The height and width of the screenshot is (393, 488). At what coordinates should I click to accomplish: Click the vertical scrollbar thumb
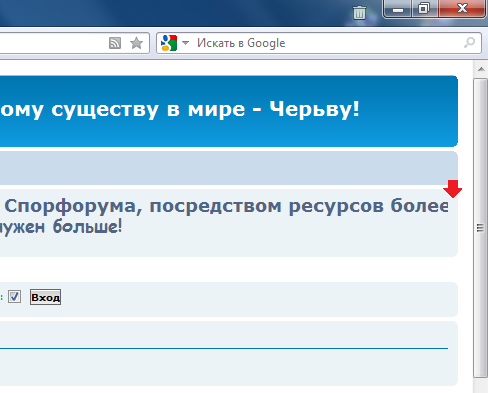[x=481, y=228]
